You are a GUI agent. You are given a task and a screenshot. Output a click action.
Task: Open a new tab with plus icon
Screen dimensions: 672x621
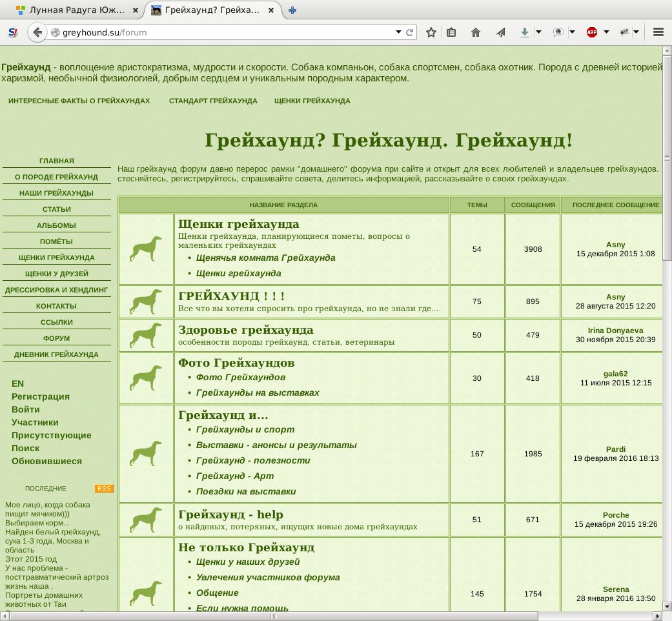[x=292, y=10]
